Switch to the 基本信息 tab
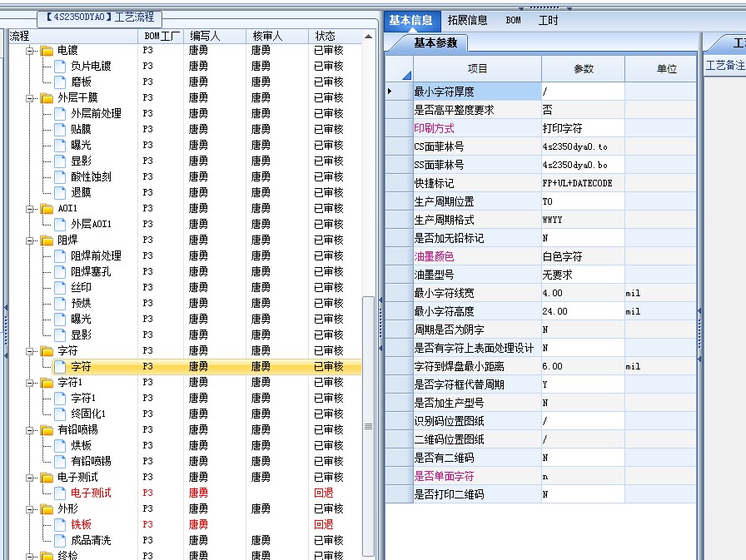 click(x=411, y=21)
